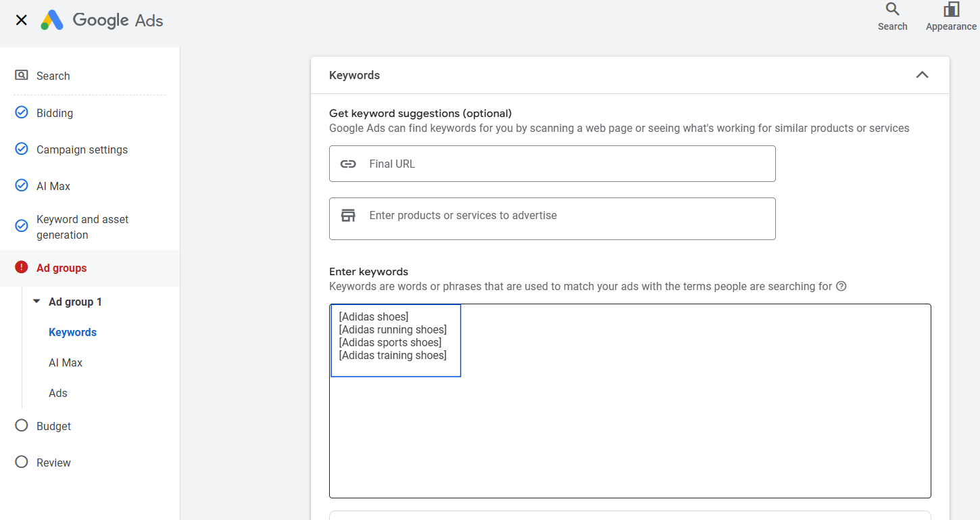This screenshot has height=520, width=980.
Task: Click the Review empty circle step icon
Action: coord(22,462)
